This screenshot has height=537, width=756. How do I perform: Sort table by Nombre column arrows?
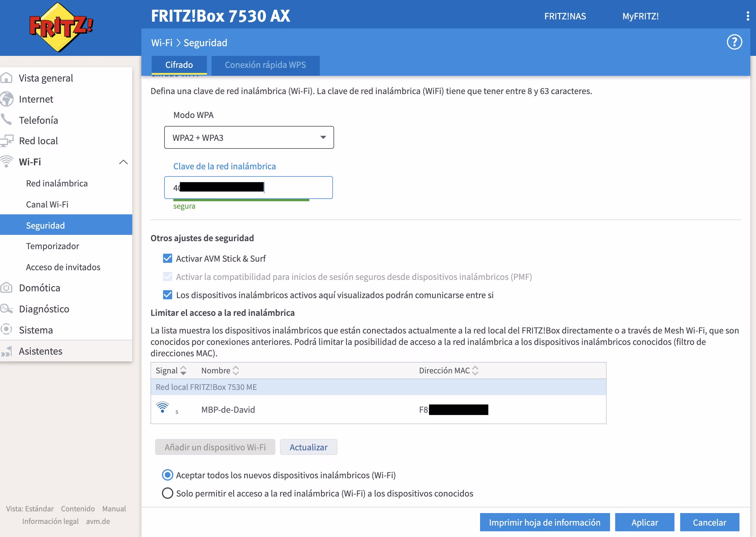(x=236, y=371)
